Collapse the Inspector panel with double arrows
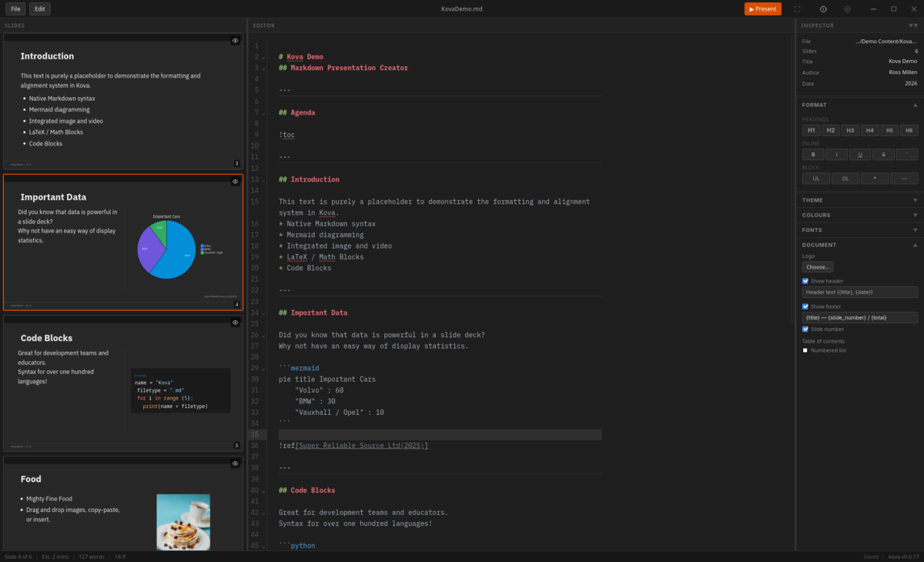The height and width of the screenshot is (562, 924). coord(913,25)
